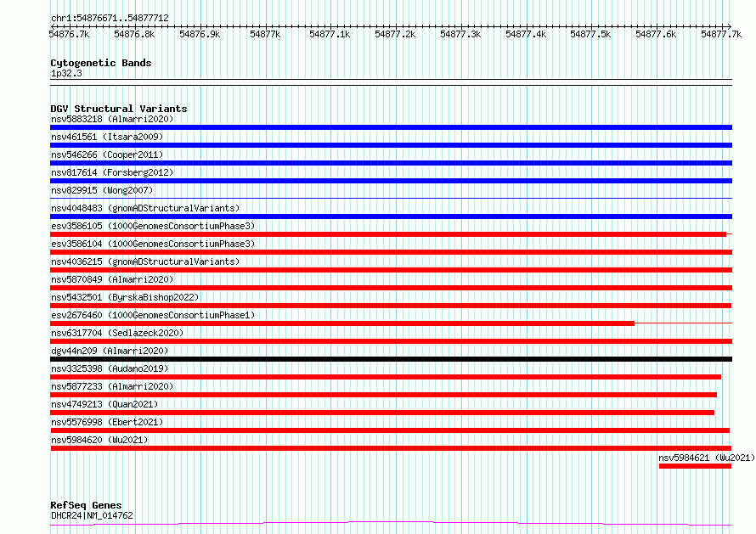Click the 1p32.3 cytogenetic band line
This screenshot has height=534, width=756.
point(391,82)
